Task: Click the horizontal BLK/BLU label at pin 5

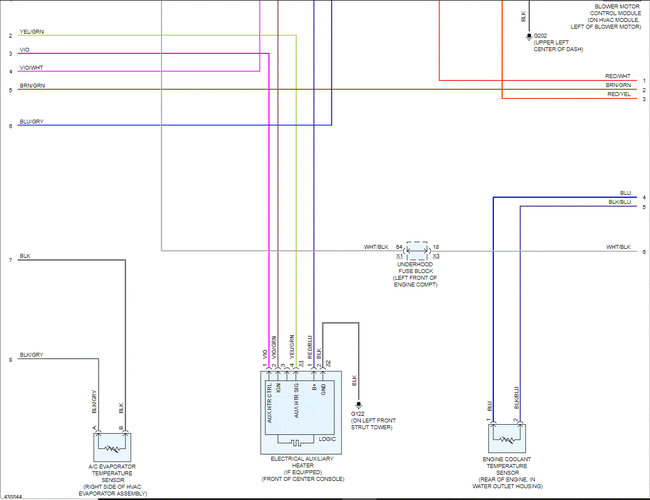Action: 620,202
